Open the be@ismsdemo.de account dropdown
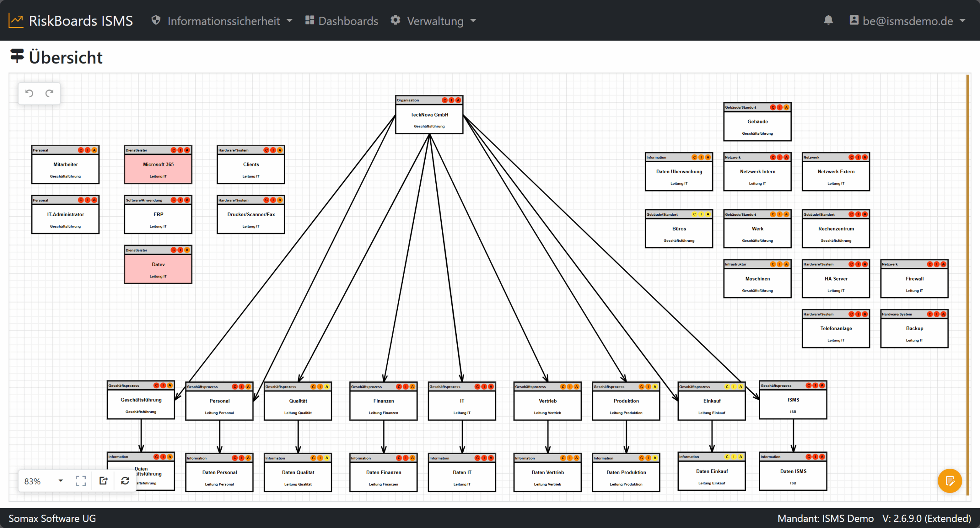The image size is (980, 528). point(907,21)
